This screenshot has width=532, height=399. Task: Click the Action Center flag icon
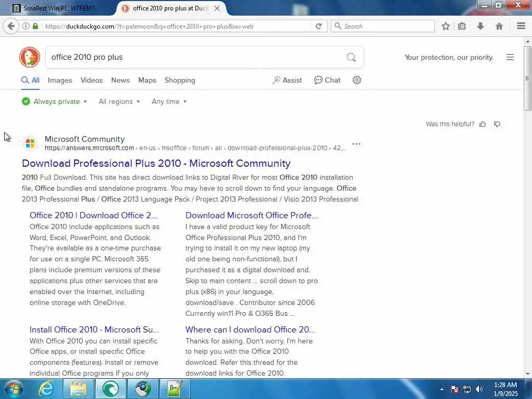[455, 389]
